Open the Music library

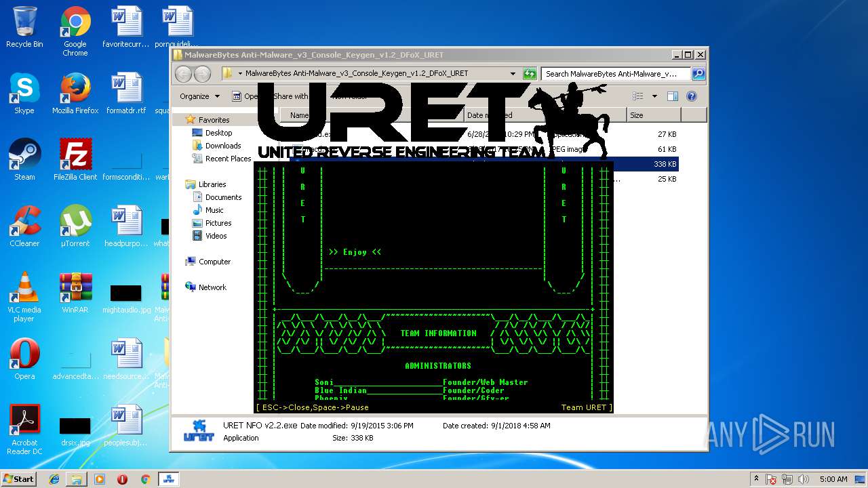214,210
